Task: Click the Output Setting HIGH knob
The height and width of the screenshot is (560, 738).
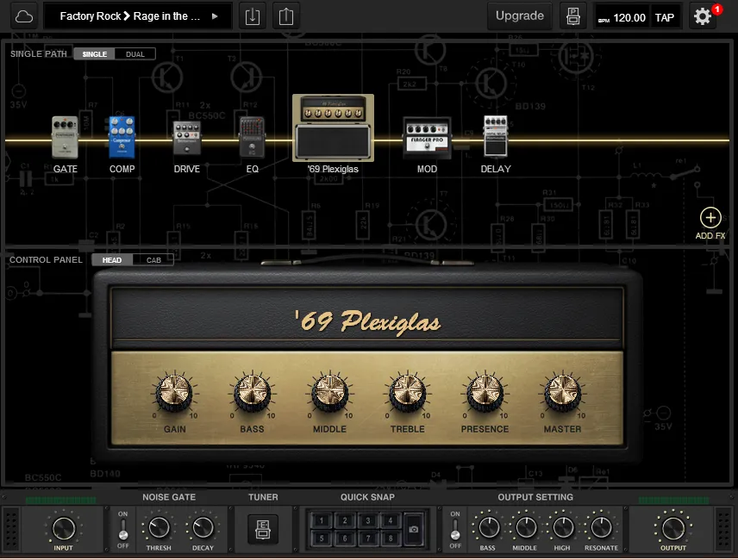Action: coord(562,527)
